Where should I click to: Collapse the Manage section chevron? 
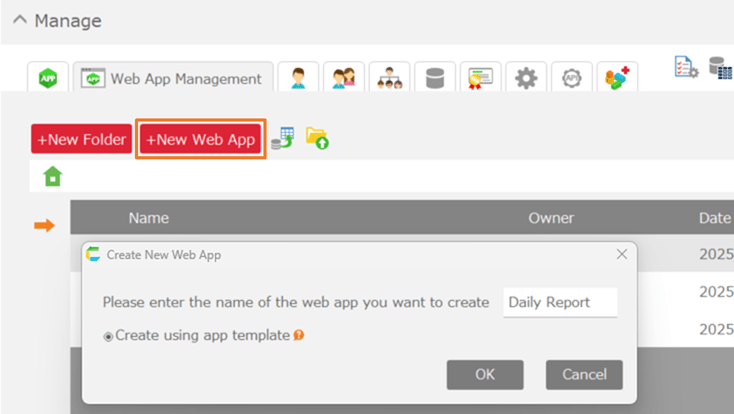20,21
